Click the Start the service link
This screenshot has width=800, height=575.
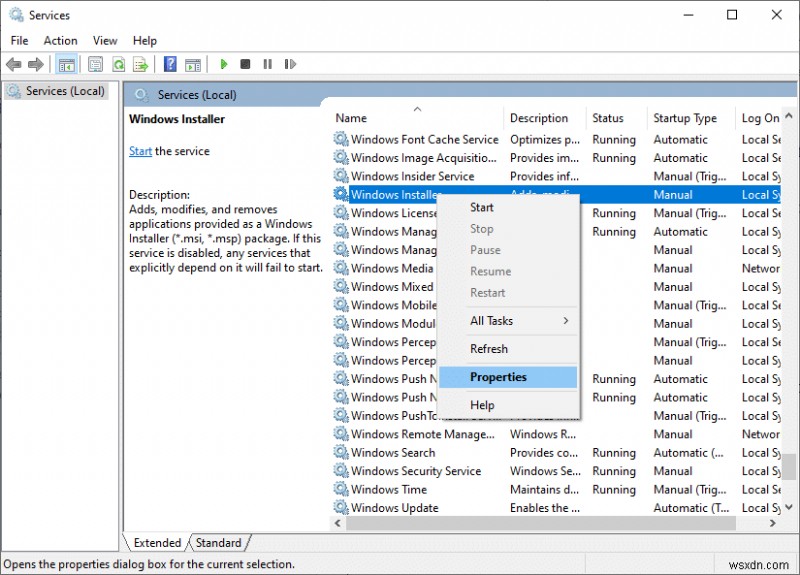(140, 151)
